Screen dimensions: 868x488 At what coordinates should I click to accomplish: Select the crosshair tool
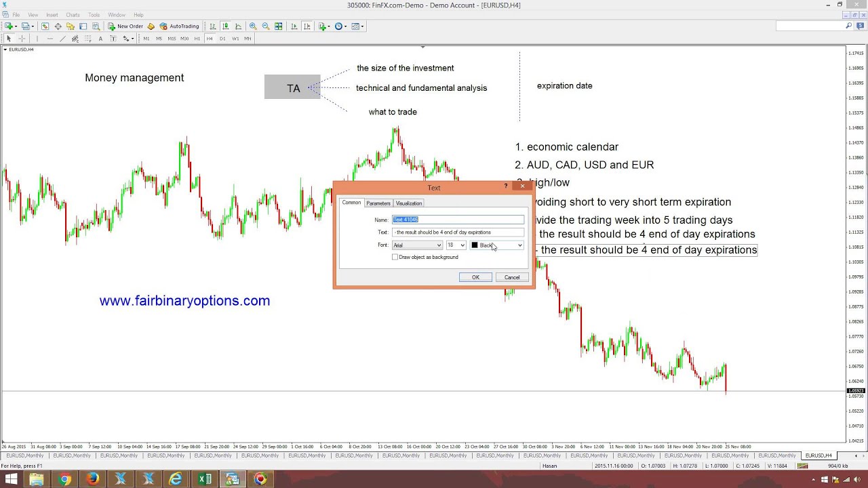click(x=22, y=39)
